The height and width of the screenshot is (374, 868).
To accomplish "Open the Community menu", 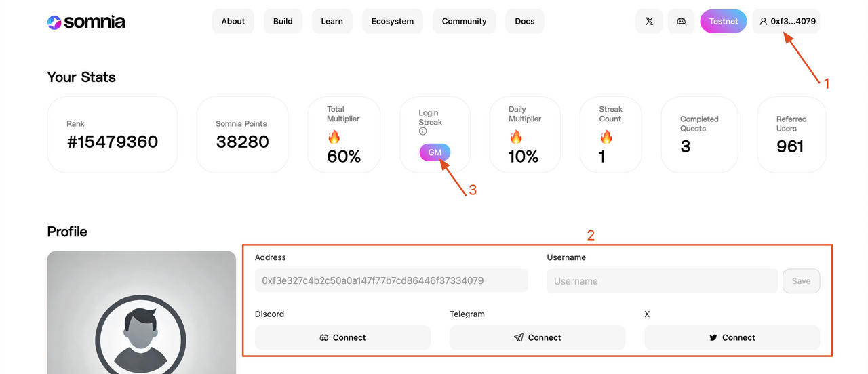I will 464,22.
